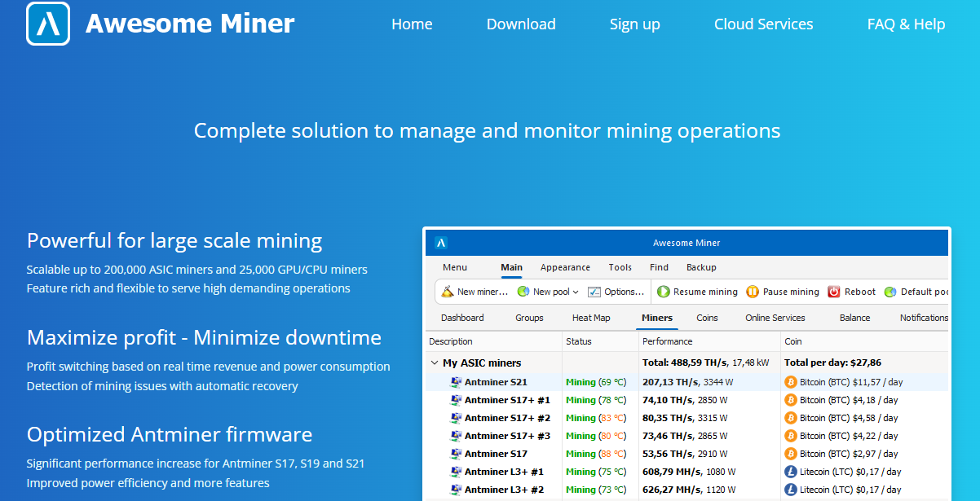Open the Menu item in app
The image size is (980, 501).
click(x=455, y=267)
